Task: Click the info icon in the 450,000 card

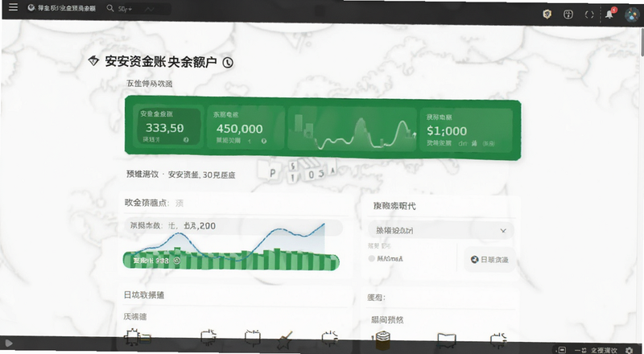Action: coord(264,141)
